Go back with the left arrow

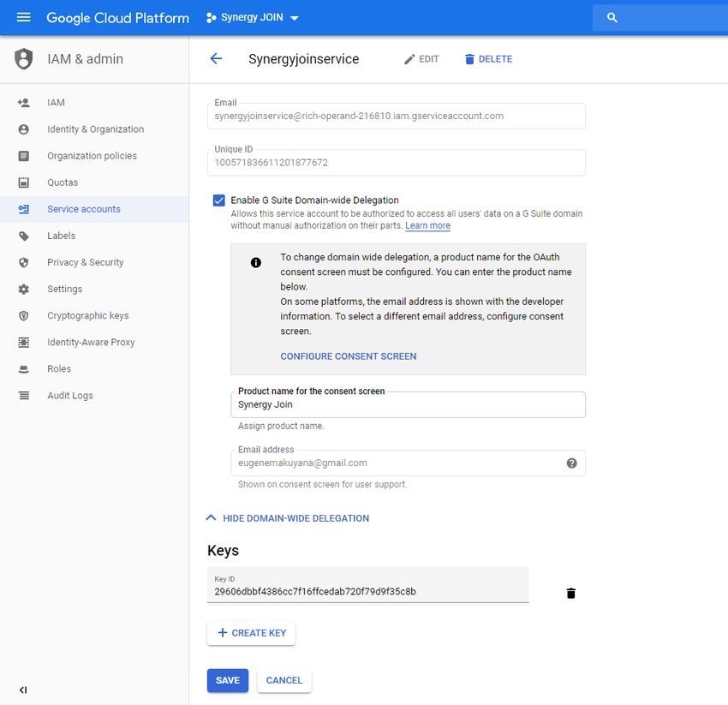pos(216,59)
